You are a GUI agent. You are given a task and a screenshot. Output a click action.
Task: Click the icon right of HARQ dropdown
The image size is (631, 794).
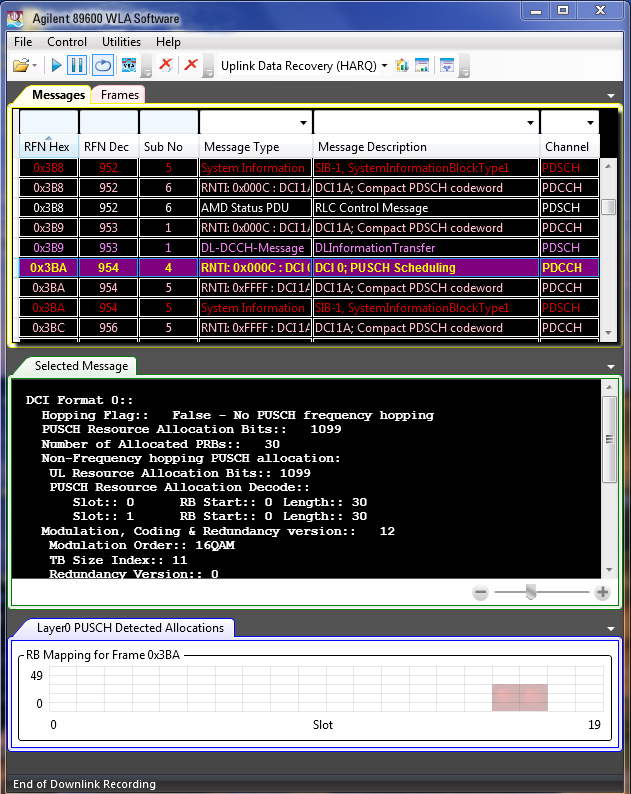point(402,66)
